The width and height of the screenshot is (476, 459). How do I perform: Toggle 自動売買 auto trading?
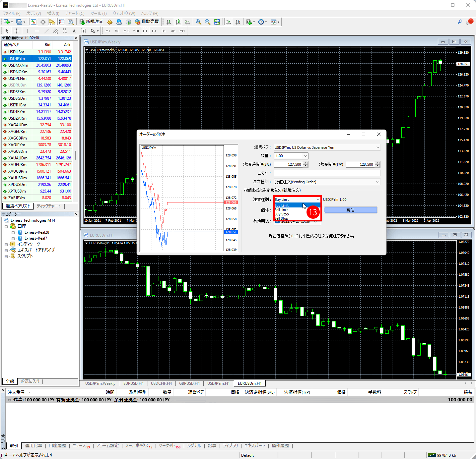pyautogui.click(x=147, y=22)
